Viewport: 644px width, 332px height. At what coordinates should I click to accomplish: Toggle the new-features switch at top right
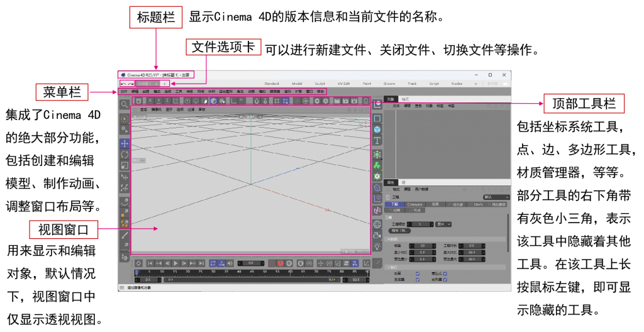505,84
